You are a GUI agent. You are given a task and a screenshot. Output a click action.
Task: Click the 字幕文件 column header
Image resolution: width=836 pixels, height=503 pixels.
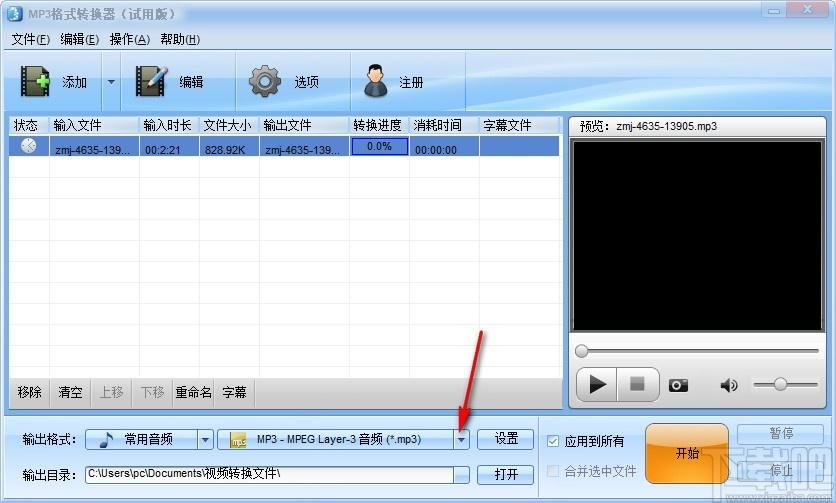tap(519, 125)
